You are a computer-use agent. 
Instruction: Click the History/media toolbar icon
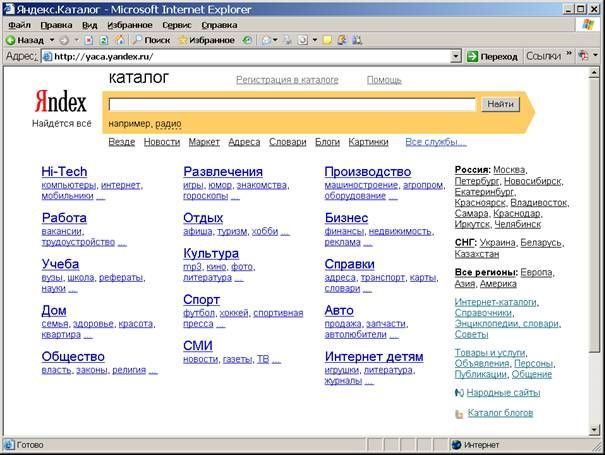[x=247, y=40]
